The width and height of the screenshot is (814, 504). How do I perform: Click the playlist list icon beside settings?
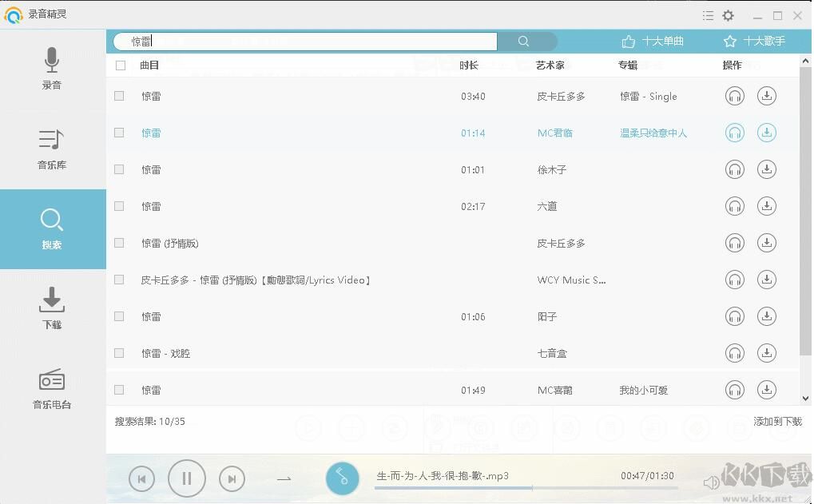[x=708, y=14]
